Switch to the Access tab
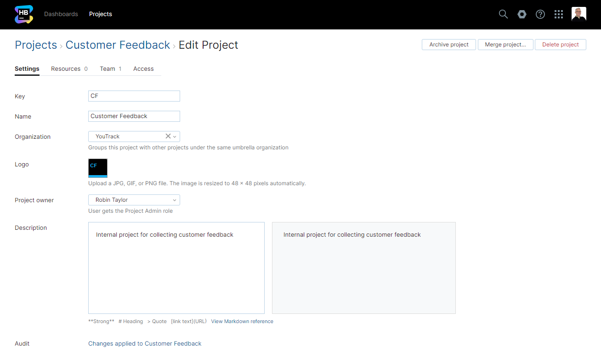Image resolution: width=601 pixels, height=364 pixels. pyautogui.click(x=143, y=68)
